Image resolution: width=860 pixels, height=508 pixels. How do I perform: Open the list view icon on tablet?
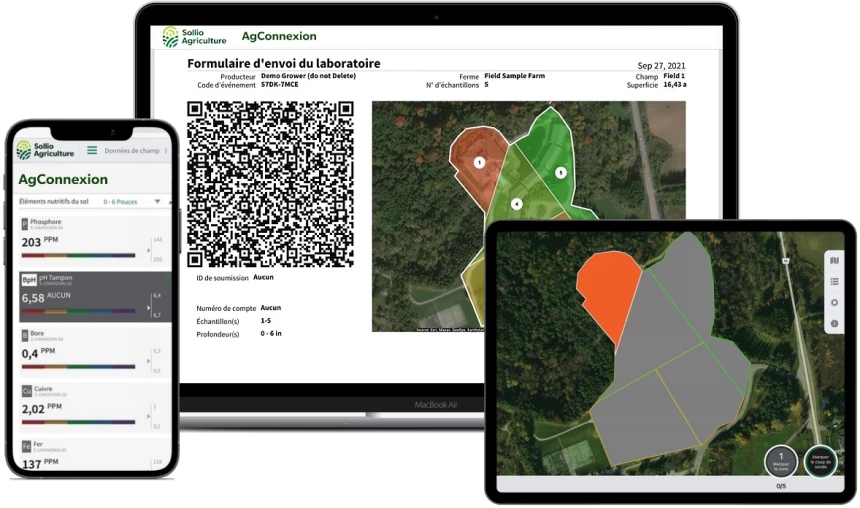point(834,281)
